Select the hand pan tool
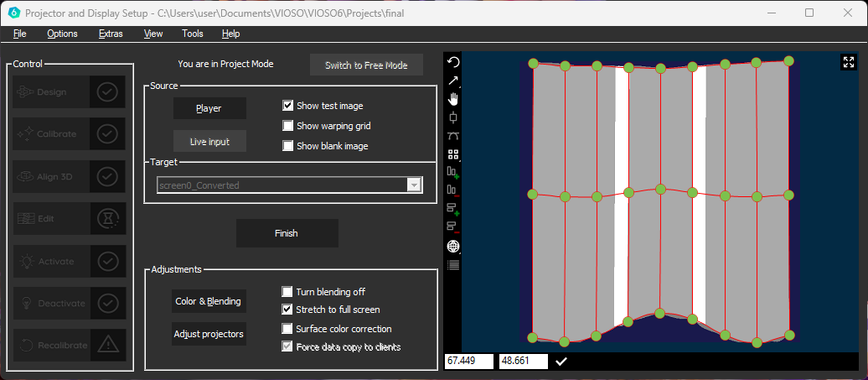This screenshot has width=868, height=380. (453, 99)
